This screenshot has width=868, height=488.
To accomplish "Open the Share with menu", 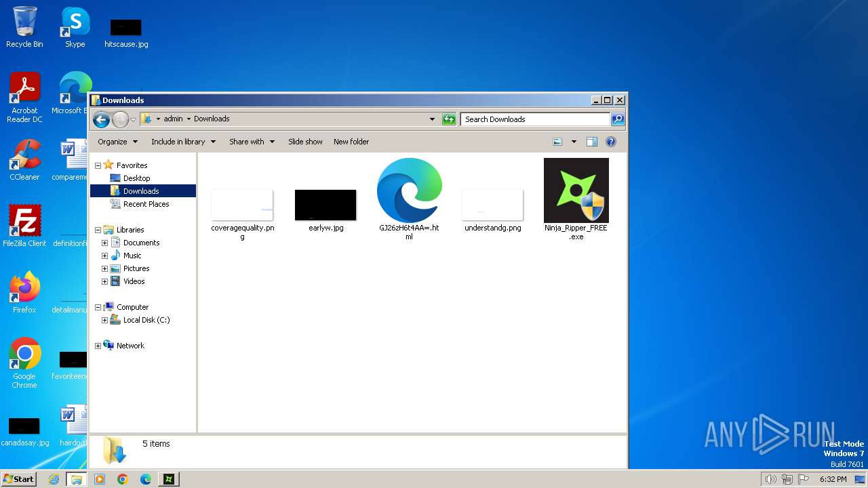I will coord(252,142).
